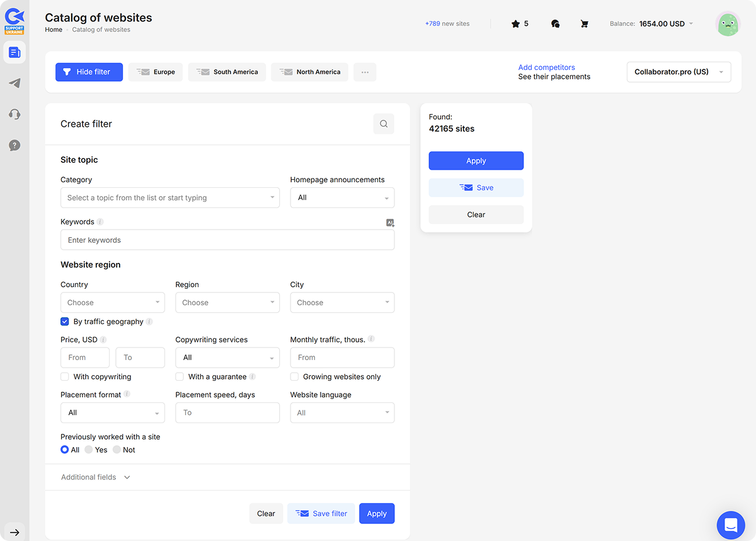Click the Price, USD info icon
756x541 pixels.
click(103, 340)
